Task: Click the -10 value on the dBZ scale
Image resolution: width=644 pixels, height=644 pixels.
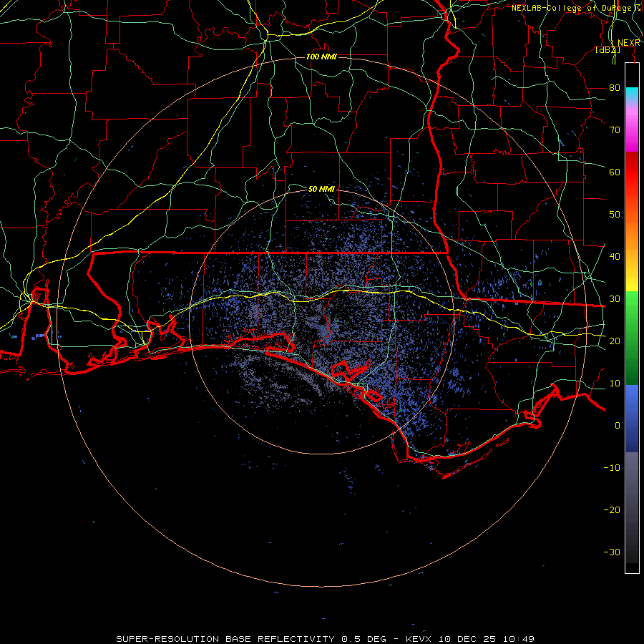Action: pos(612,467)
